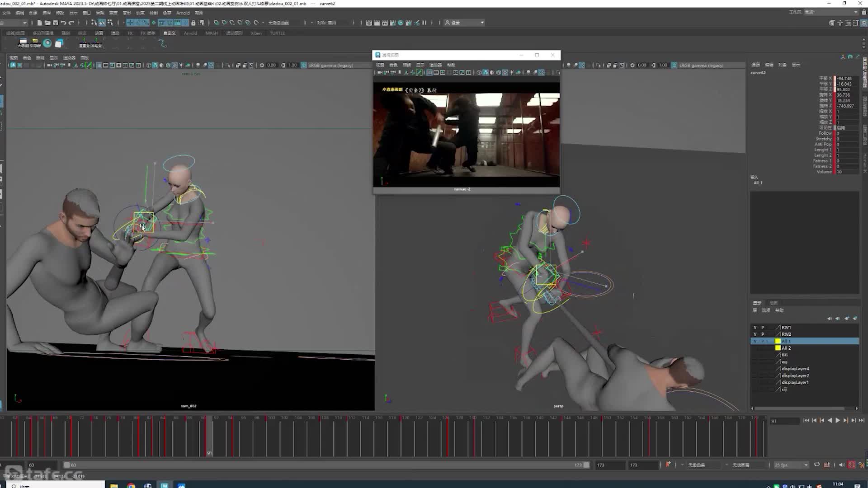This screenshot has height=488, width=868.
Task: Select the displayLayer4 layer row
Action: (x=805, y=369)
